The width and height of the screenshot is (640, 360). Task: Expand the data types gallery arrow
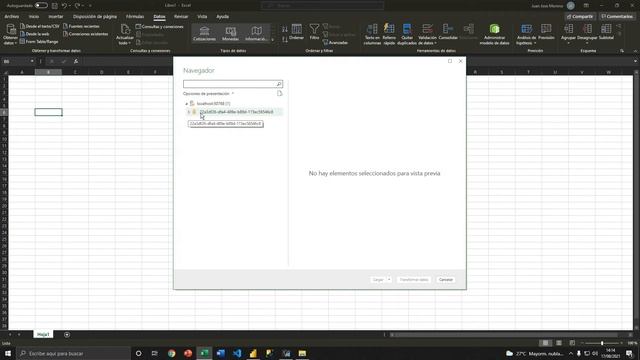(x=273, y=40)
